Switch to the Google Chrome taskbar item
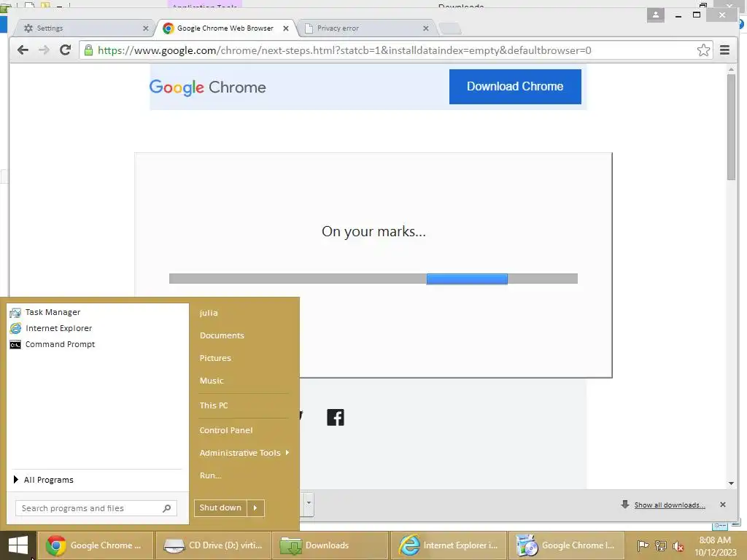 coord(96,545)
